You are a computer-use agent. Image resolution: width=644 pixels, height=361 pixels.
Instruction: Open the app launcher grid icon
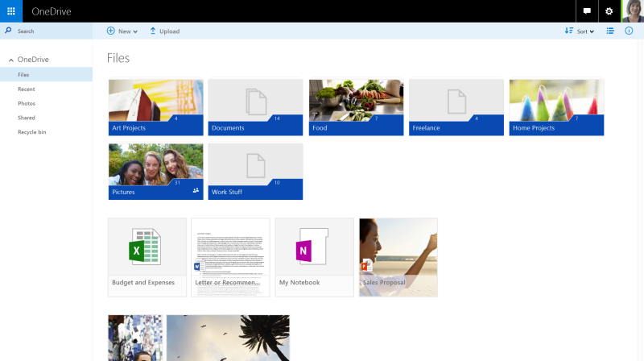(10, 11)
